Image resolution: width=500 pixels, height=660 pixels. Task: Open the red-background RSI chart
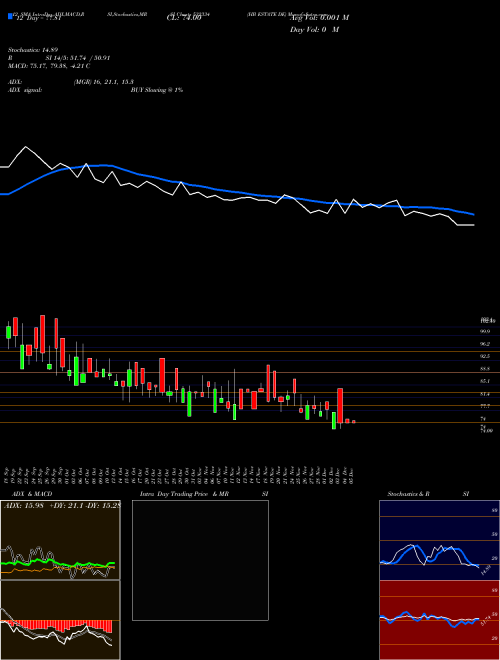tap(439, 620)
